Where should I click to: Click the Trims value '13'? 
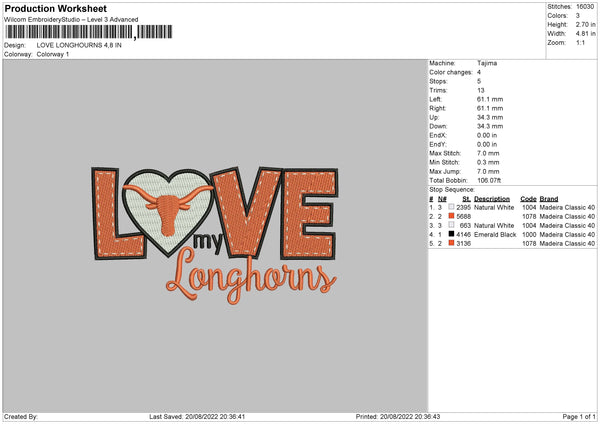click(x=481, y=90)
